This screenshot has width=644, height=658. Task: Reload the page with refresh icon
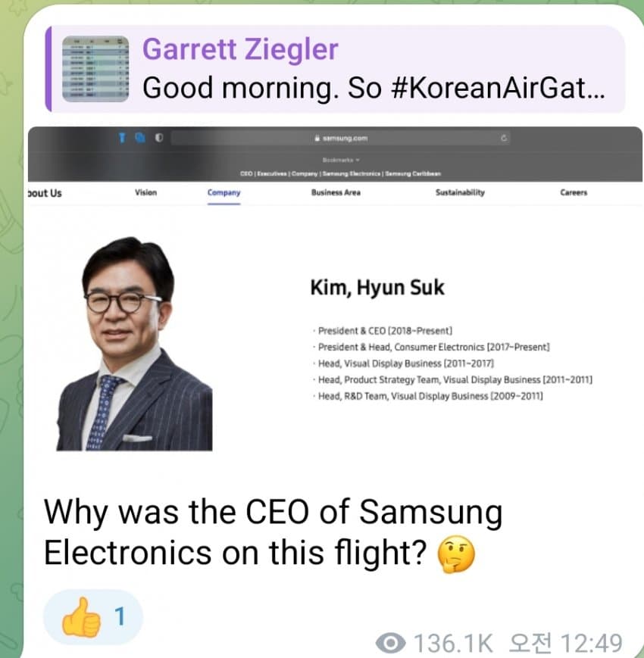click(504, 138)
